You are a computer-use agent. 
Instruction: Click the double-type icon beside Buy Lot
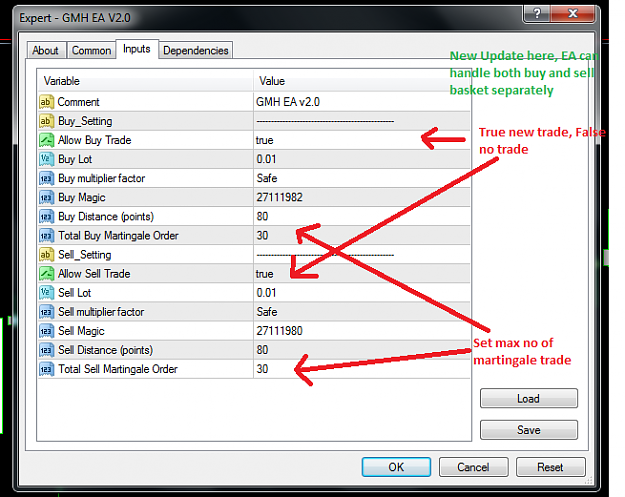46,159
